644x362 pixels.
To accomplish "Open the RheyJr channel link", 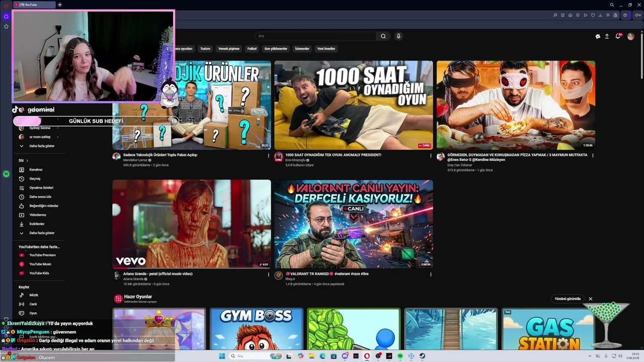I will click(x=290, y=279).
